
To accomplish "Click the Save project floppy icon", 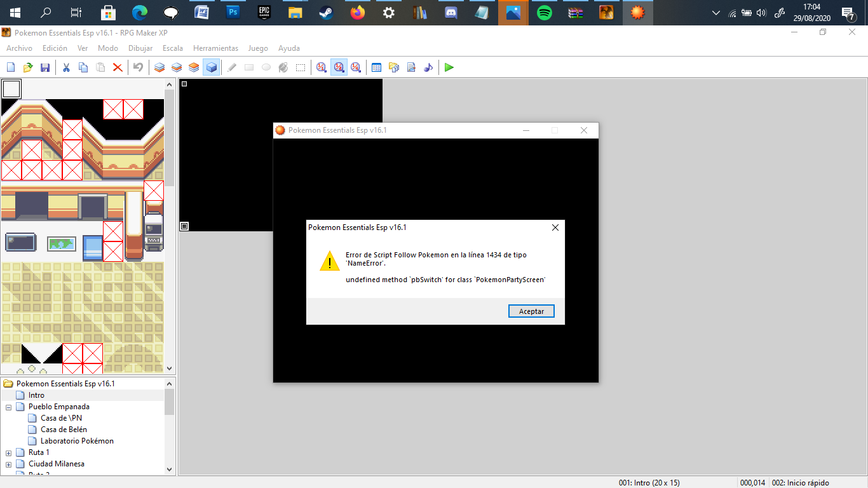I will (45, 67).
